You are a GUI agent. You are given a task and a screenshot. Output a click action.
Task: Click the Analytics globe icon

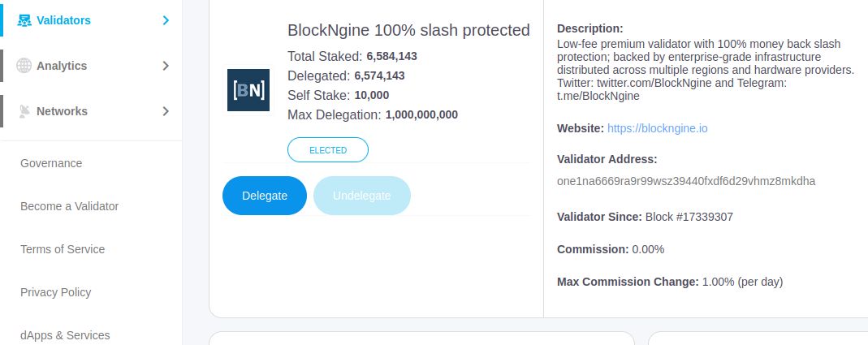coord(24,66)
